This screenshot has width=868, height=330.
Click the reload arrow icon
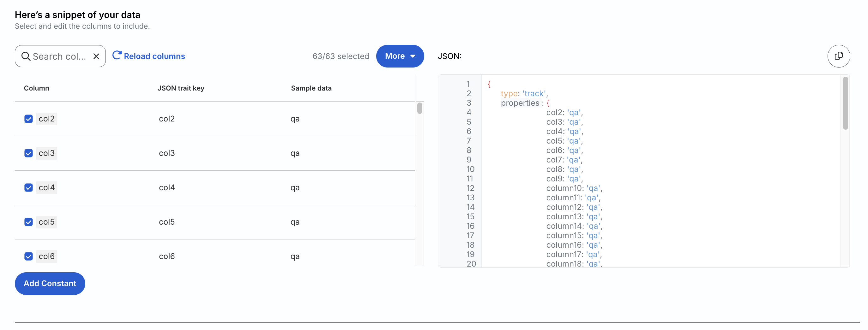tap(117, 55)
